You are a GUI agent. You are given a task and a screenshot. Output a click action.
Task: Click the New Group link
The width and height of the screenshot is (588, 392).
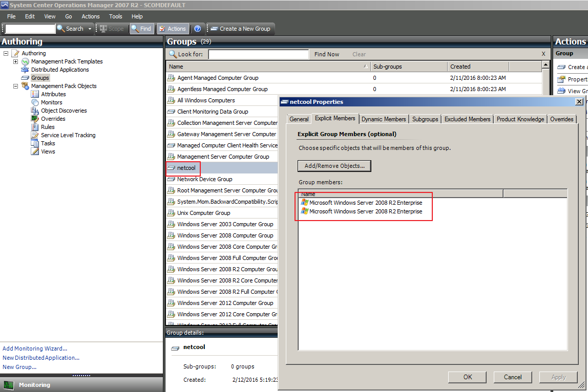tap(19, 367)
